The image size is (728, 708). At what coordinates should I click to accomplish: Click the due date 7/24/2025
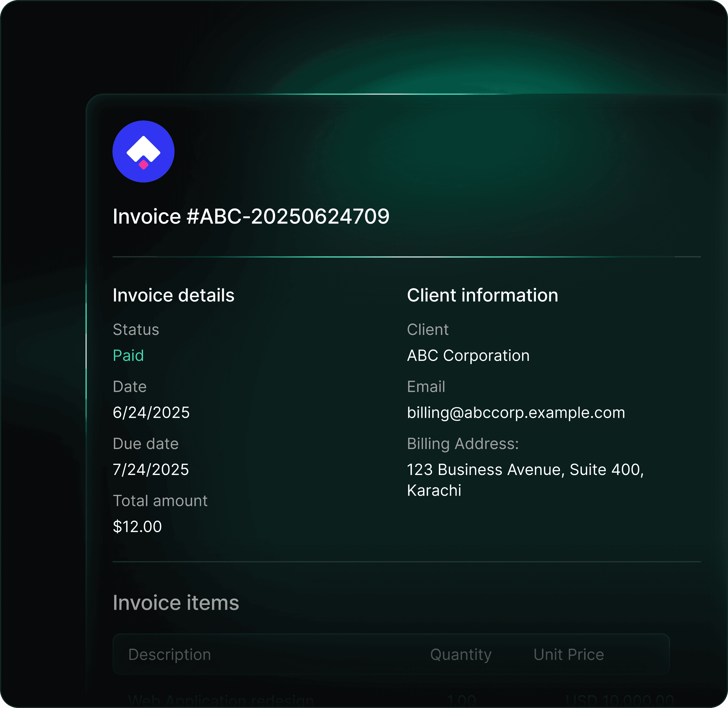151,469
